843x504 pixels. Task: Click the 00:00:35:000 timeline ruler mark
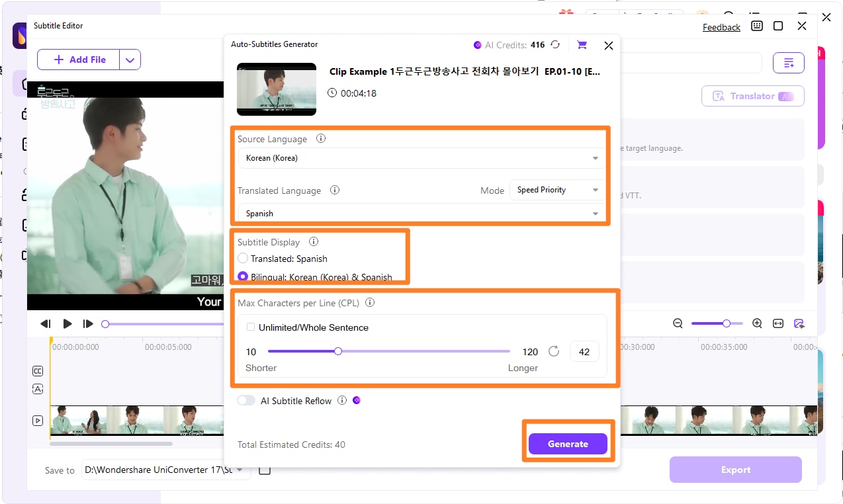tap(724, 347)
